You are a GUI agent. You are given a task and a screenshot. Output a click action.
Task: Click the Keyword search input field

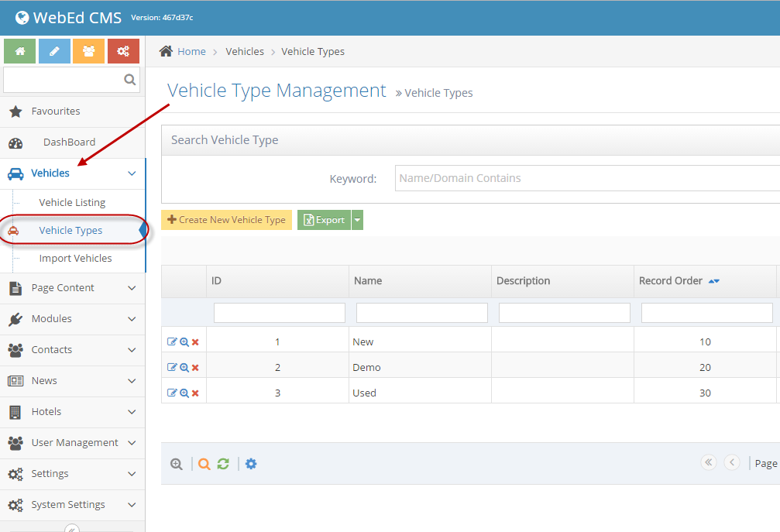pyautogui.click(x=587, y=178)
